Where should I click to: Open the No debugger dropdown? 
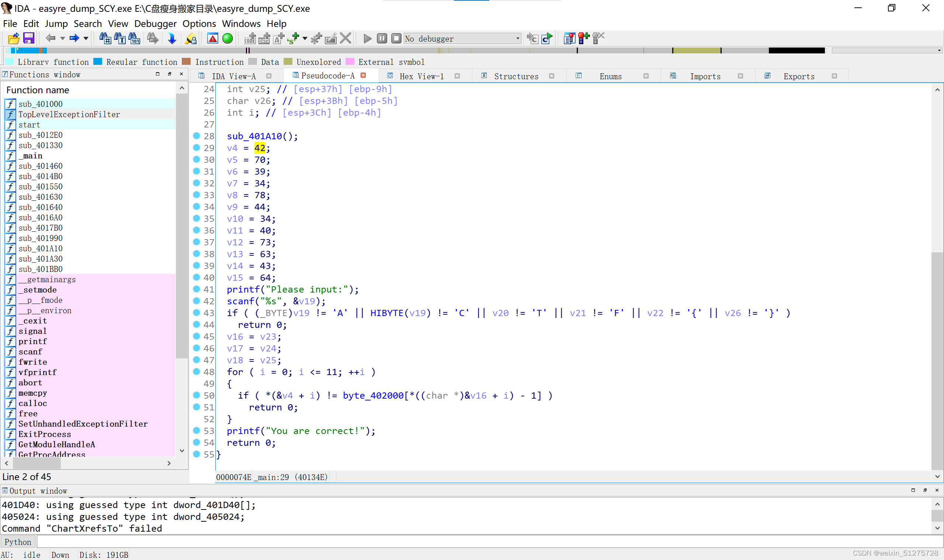462,38
